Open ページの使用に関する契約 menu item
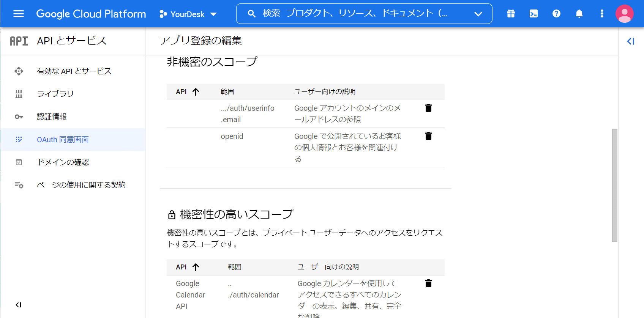This screenshot has height=318, width=644. click(73, 185)
